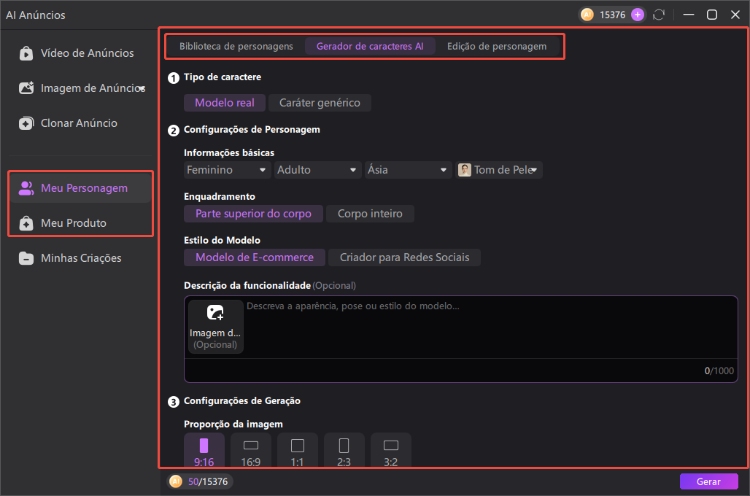Viewport: 750px width, 496px height.
Task: Click the AI coin icon in title bar
Action: pyautogui.click(x=587, y=15)
